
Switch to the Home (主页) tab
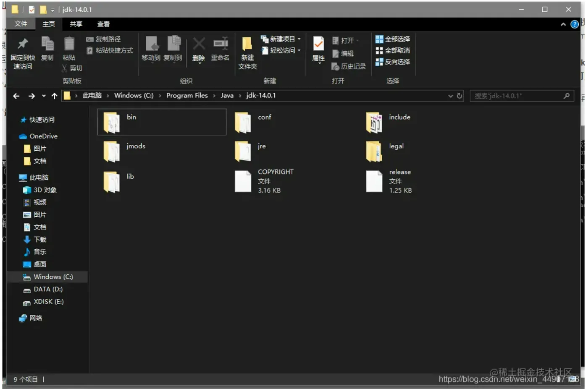click(x=49, y=24)
